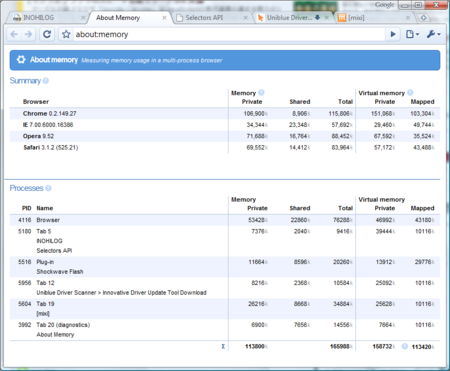
Task: Click the About memory gear icon
Action: [21, 60]
